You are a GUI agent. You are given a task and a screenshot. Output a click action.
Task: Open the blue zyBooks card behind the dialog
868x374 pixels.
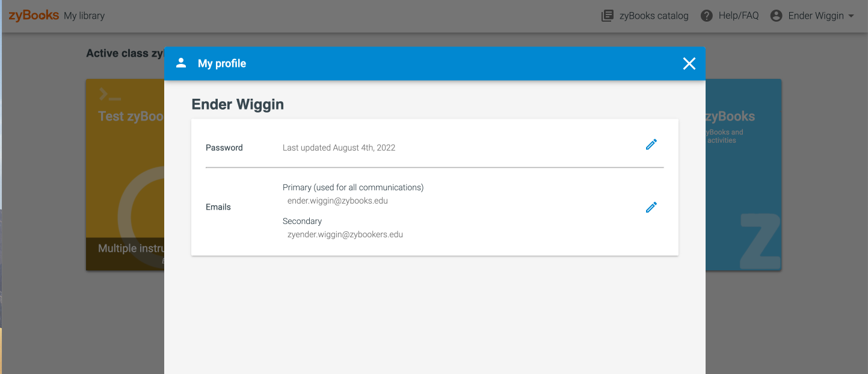pos(743,175)
